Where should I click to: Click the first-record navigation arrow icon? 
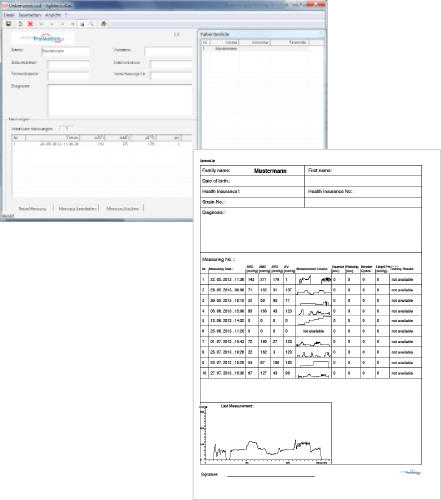[41, 24]
